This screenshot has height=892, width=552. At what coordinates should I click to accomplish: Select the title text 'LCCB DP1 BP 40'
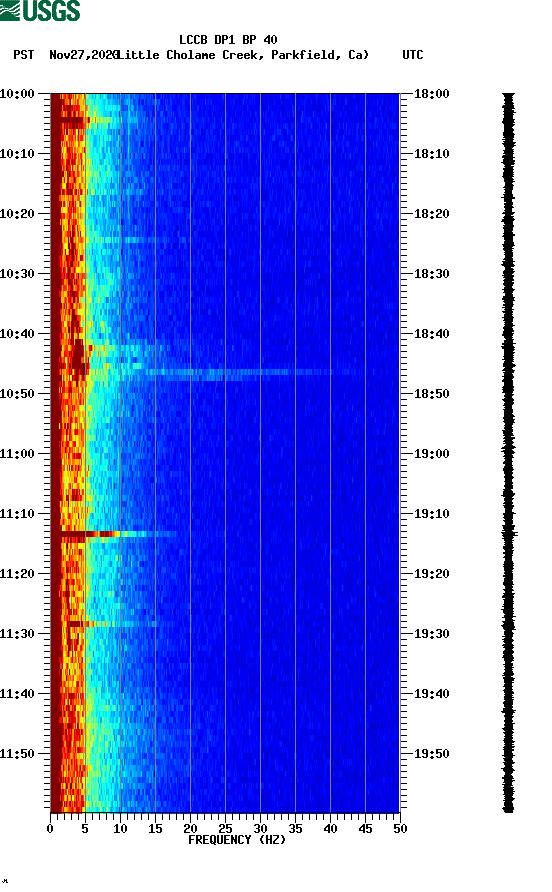point(228,40)
